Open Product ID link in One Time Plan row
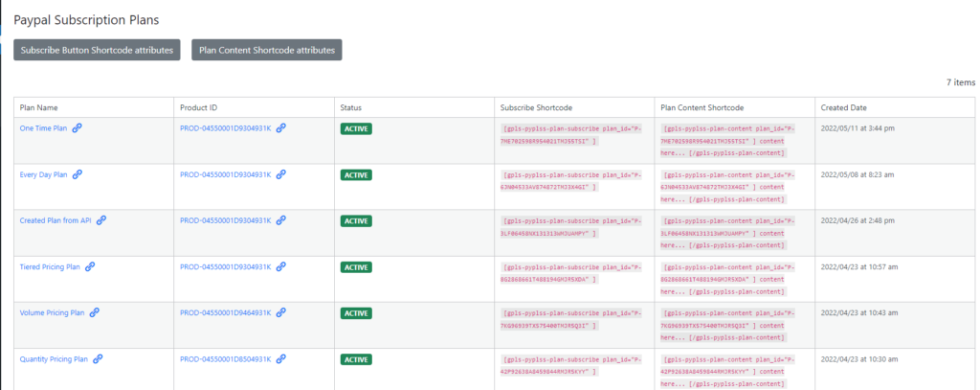Screen dimensions: 980x390 click(226, 128)
